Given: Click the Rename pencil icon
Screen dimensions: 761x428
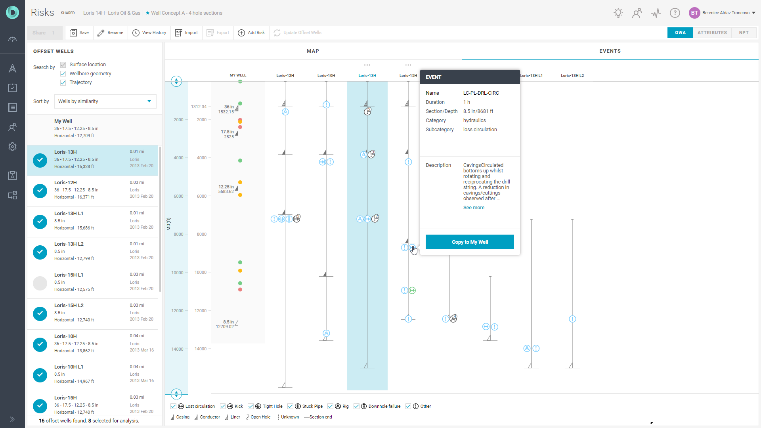Looking at the screenshot, I should (x=101, y=33).
